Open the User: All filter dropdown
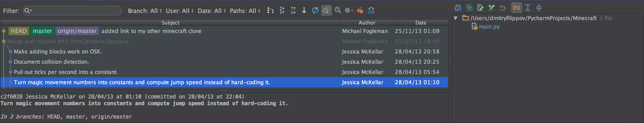The height and width of the screenshot is (123, 644). pos(180,11)
